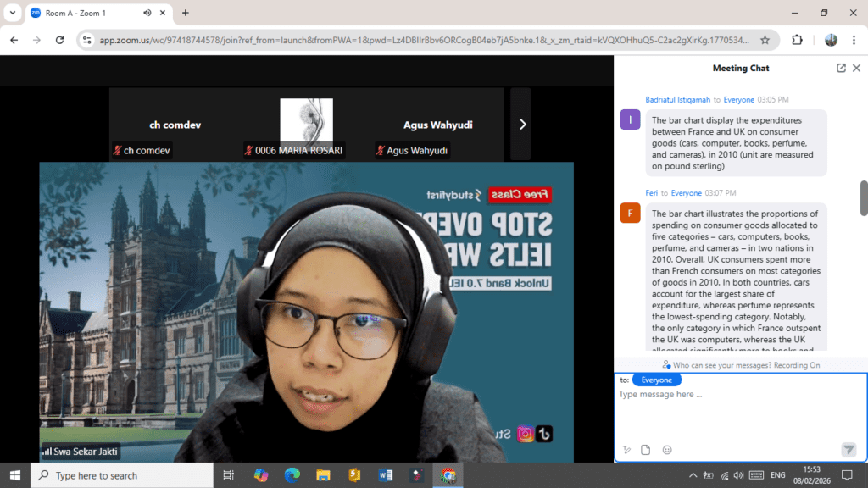The width and height of the screenshot is (868, 488).
Task: Click the attach file icon in chat
Action: point(645,450)
